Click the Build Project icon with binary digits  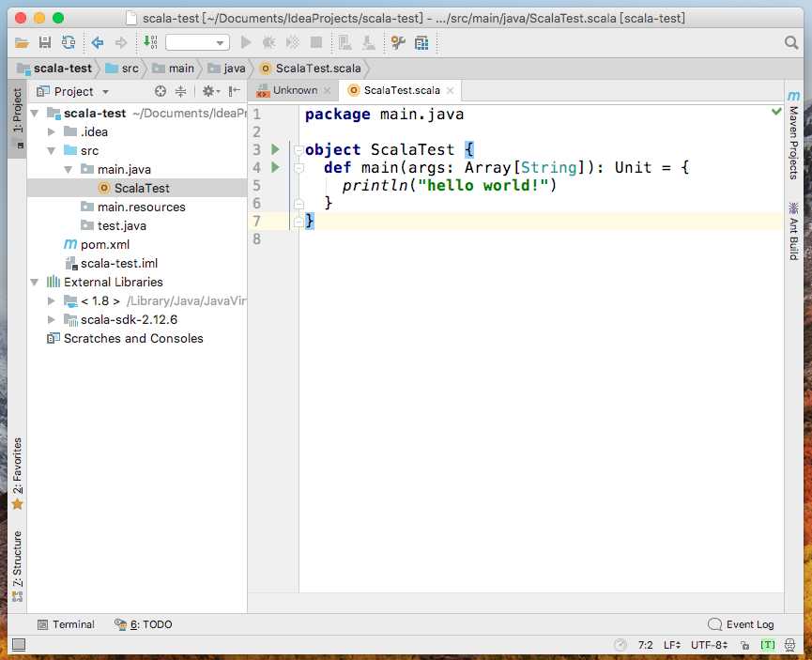150,42
